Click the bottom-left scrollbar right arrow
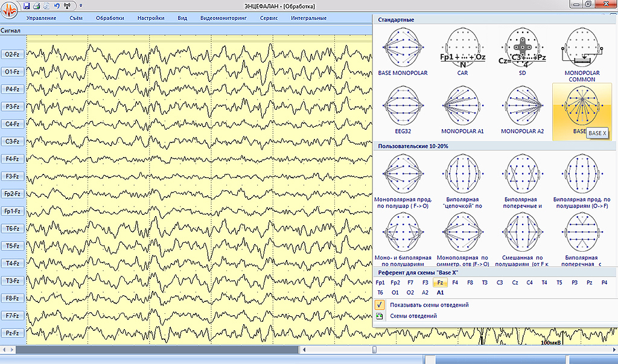 point(11,350)
